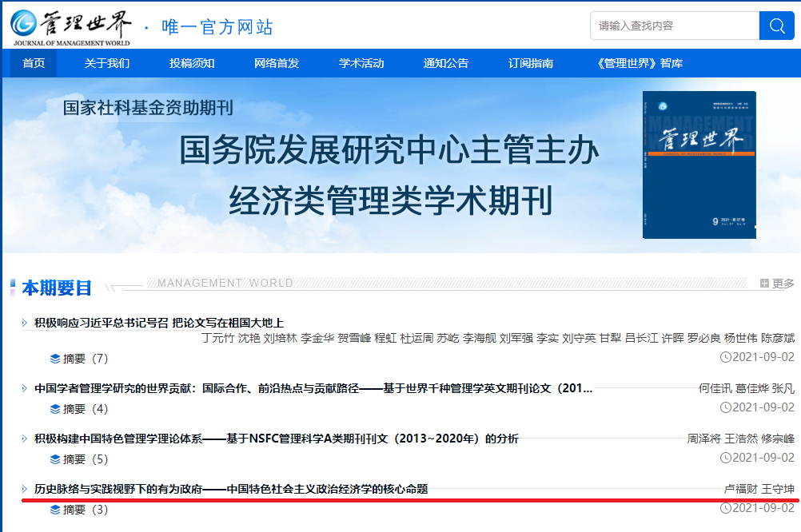The width and height of the screenshot is (801, 532).
Task: Open the 通知公告 page
Action: click(446, 62)
